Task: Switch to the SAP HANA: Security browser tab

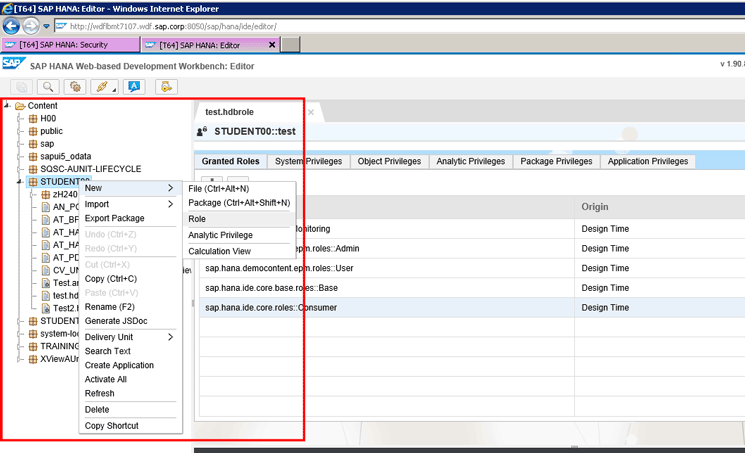Action: pos(70,45)
